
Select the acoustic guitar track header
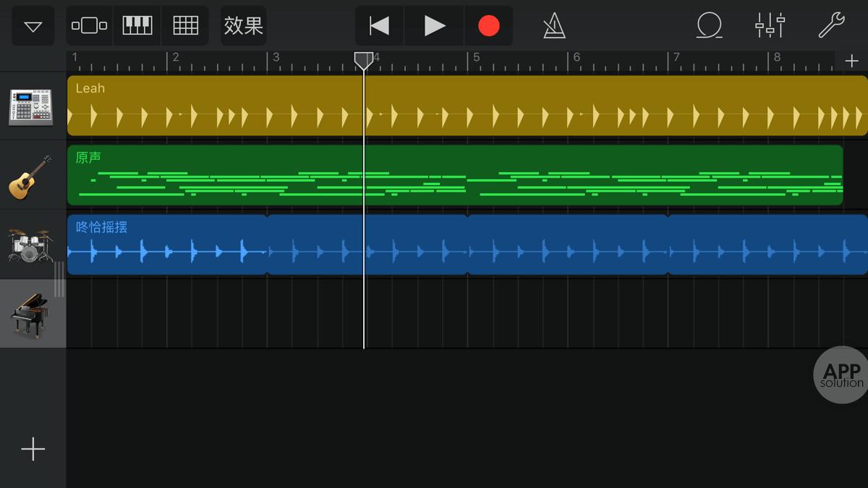point(33,175)
